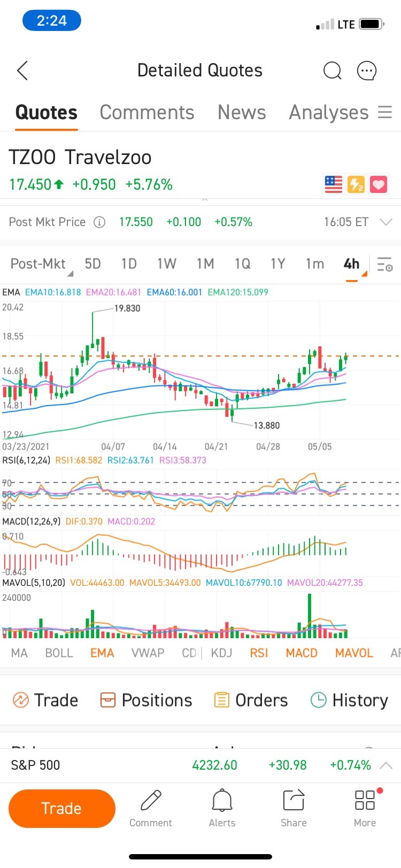
Task: Select the 1Y chart range
Action: [x=277, y=264]
